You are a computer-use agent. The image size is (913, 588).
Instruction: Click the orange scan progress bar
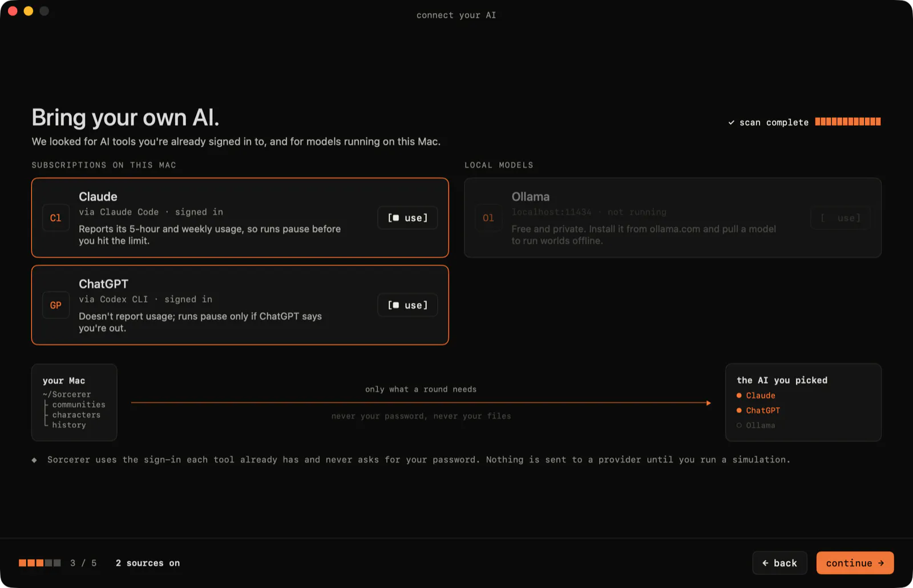(848, 121)
